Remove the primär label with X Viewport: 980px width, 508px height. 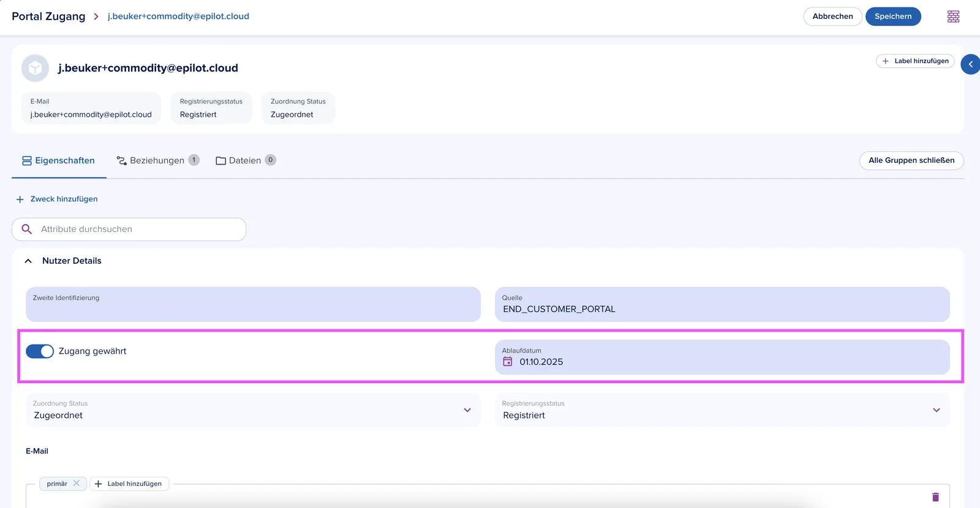(77, 483)
